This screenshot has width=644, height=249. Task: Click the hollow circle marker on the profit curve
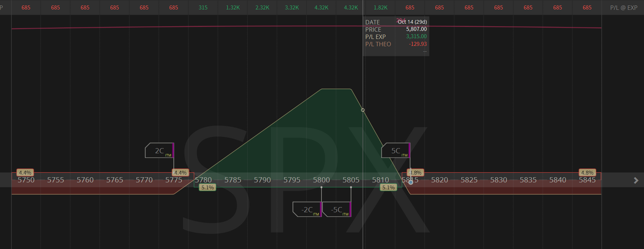tap(363, 110)
